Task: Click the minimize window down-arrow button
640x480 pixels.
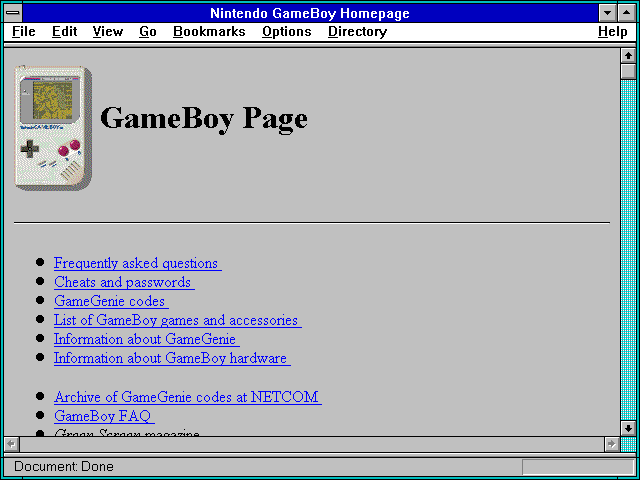Action: [x=608, y=13]
